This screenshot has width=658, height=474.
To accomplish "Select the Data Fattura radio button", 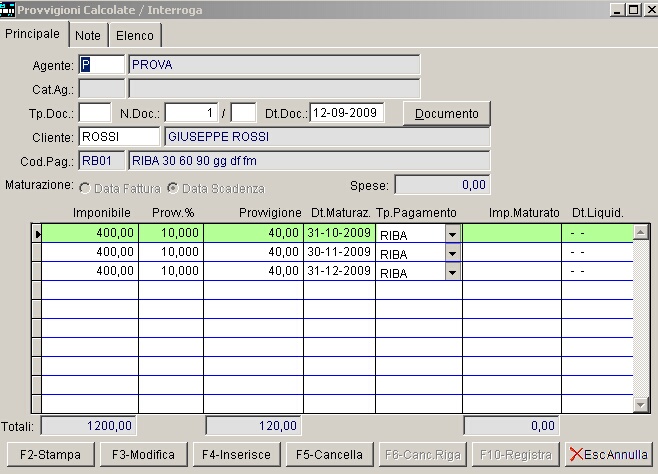I will pyautogui.click(x=85, y=188).
